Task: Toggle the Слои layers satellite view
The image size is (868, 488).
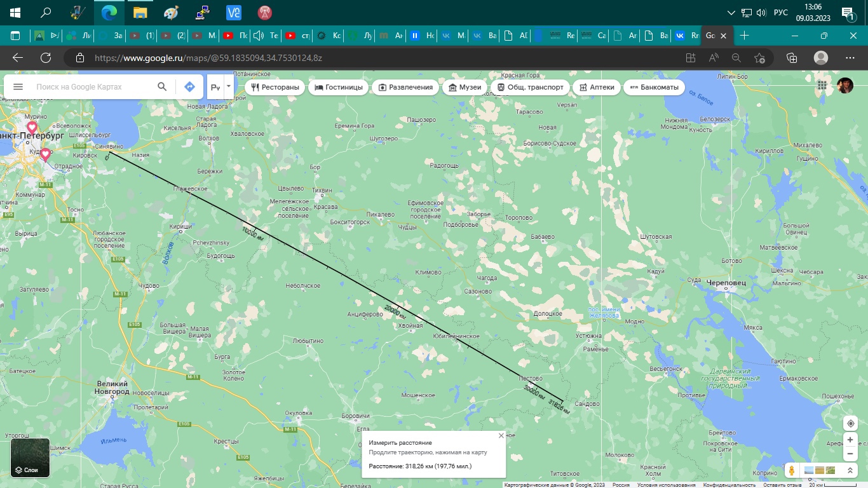Action: coord(30,457)
